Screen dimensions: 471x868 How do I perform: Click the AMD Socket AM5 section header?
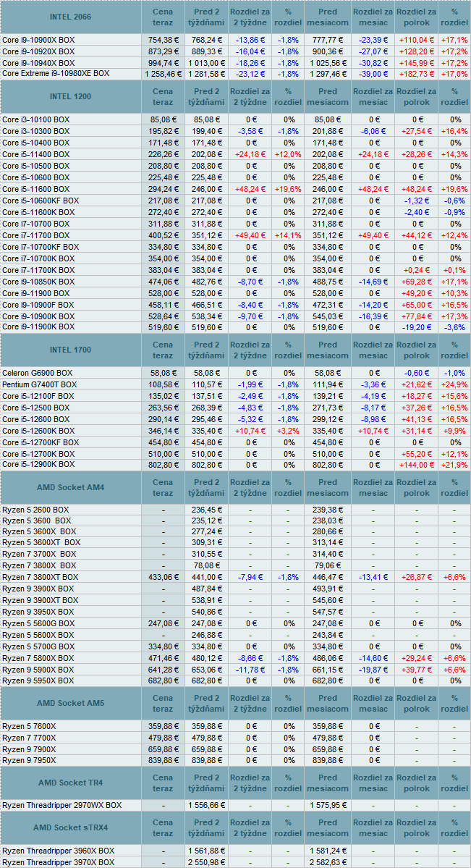71,704
